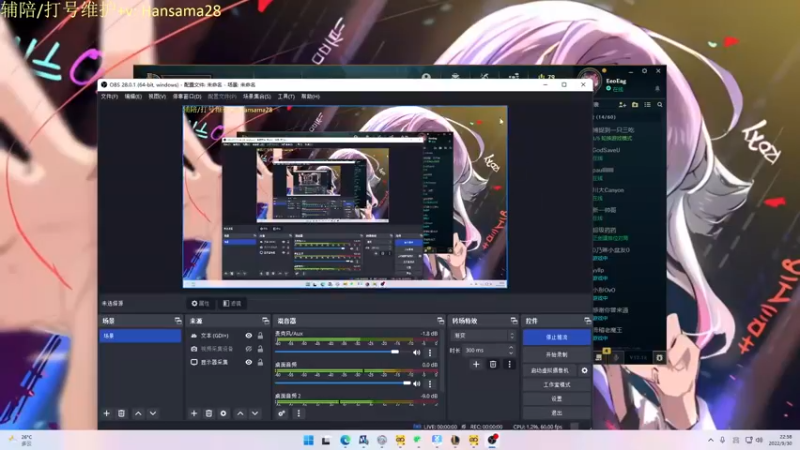800x450 pixels.
Task: Click add-friend icon in the LoL client friends panel
Action: tap(622, 105)
